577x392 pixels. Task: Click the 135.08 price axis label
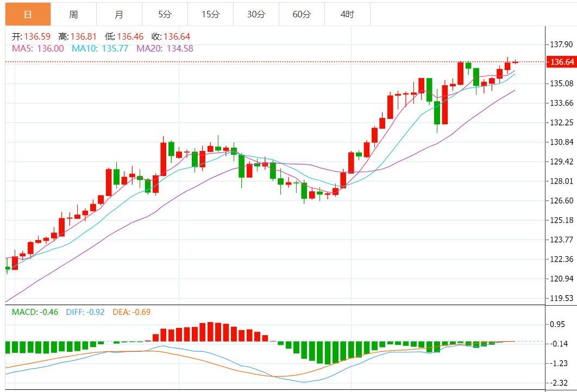click(x=562, y=84)
